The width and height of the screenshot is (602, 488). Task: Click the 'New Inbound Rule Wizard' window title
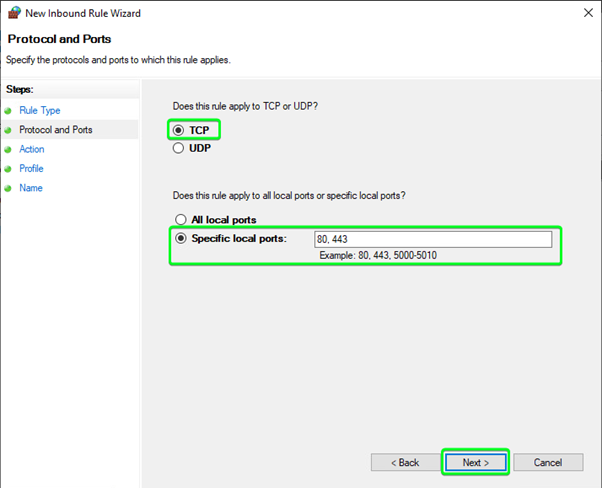click(83, 13)
